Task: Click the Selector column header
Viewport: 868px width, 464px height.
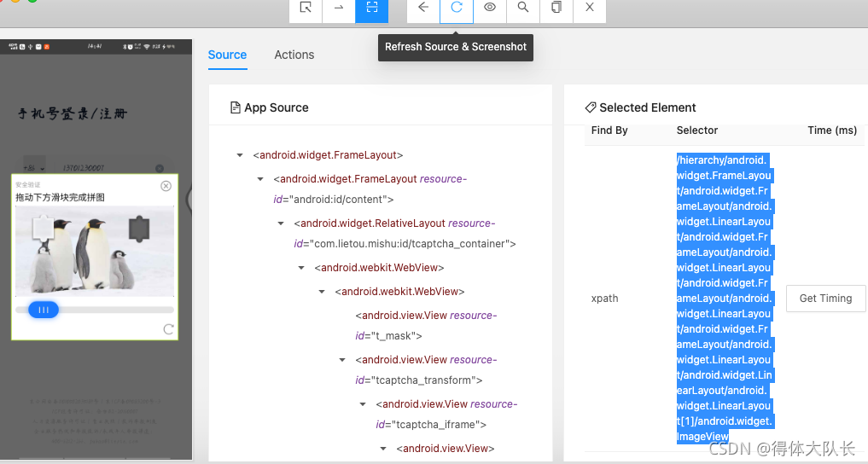Action: tap(697, 130)
